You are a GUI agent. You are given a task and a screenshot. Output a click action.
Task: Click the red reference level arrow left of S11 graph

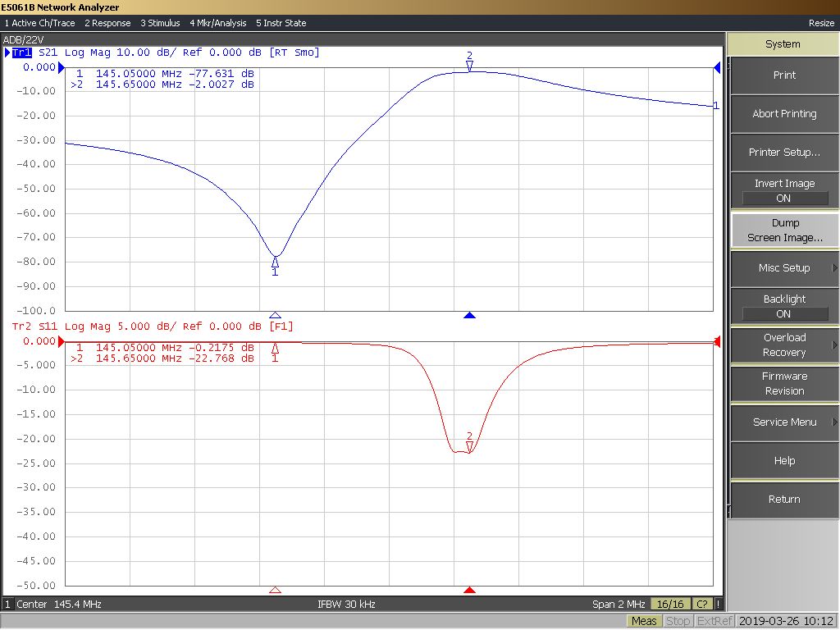pyautogui.click(x=61, y=341)
